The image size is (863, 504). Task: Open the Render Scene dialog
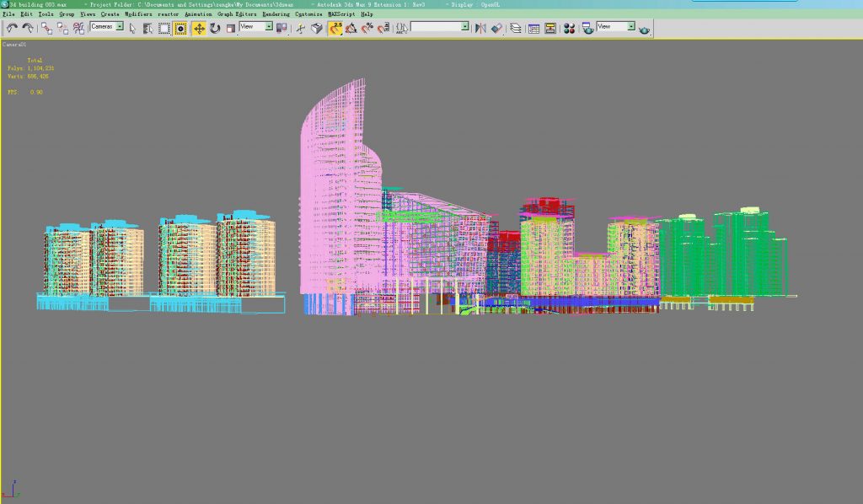tap(588, 28)
